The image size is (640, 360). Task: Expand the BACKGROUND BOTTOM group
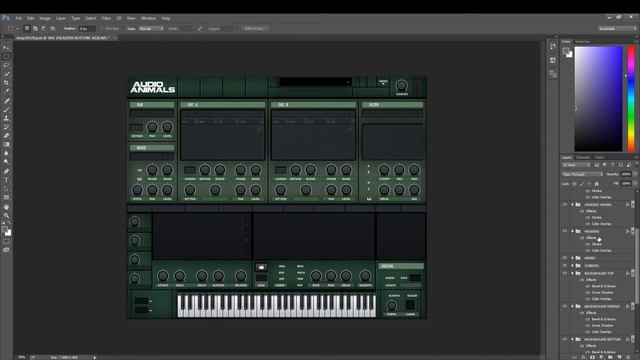572,339
